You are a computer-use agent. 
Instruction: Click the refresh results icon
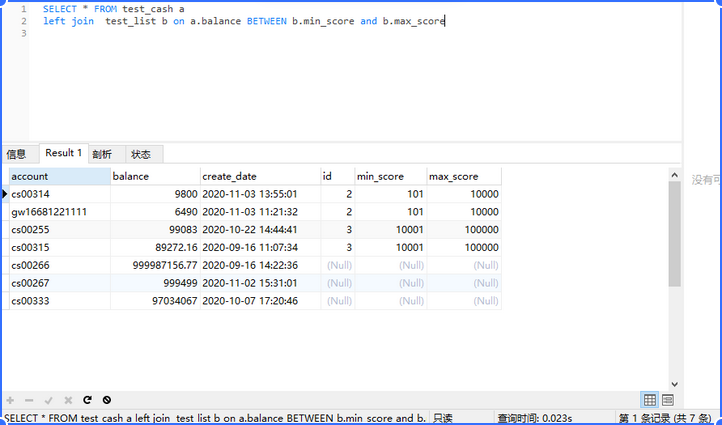click(x=87, y=399)
